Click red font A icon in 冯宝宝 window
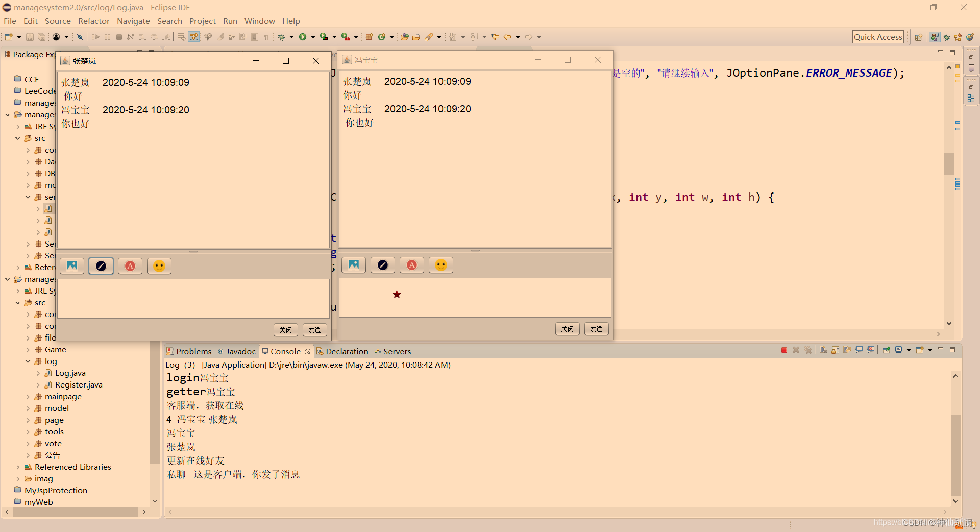Viewport: 980px width, 532px height. coord(412,264)
